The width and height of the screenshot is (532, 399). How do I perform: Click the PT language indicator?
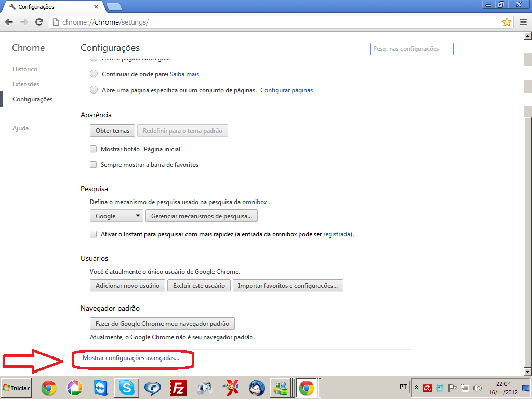[x=403, y=387]
